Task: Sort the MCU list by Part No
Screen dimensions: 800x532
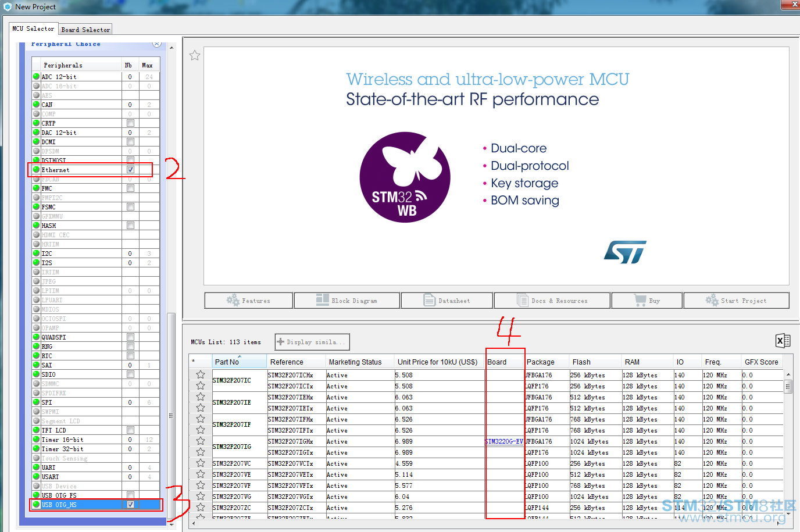Action: click(239, 362)
